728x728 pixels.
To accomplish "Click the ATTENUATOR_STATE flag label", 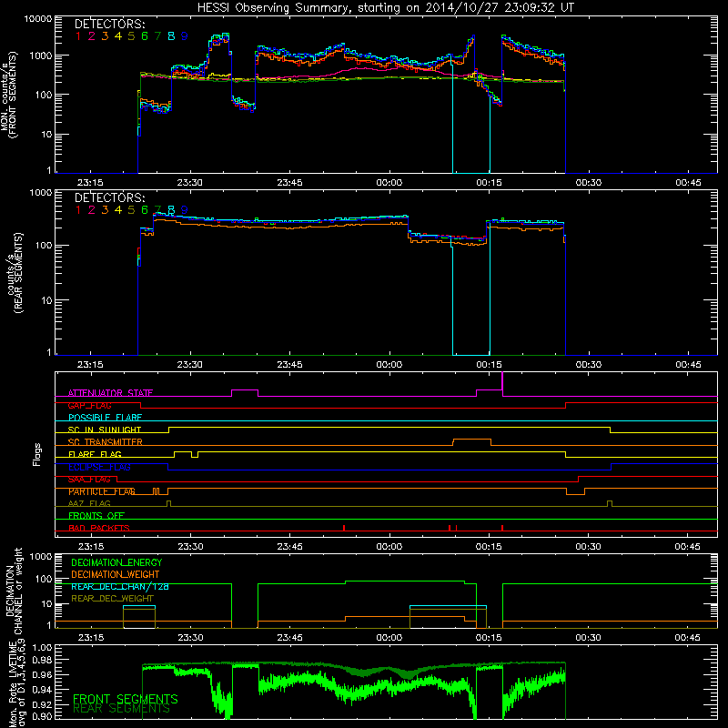I will tap(110, 393).
